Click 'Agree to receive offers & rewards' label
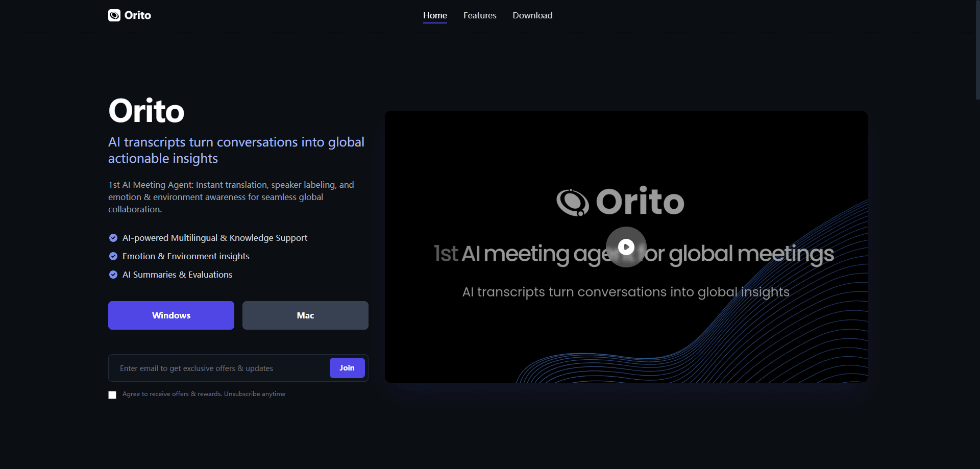Viewport: 980px width, 469px height. click(x=204, y=394)
